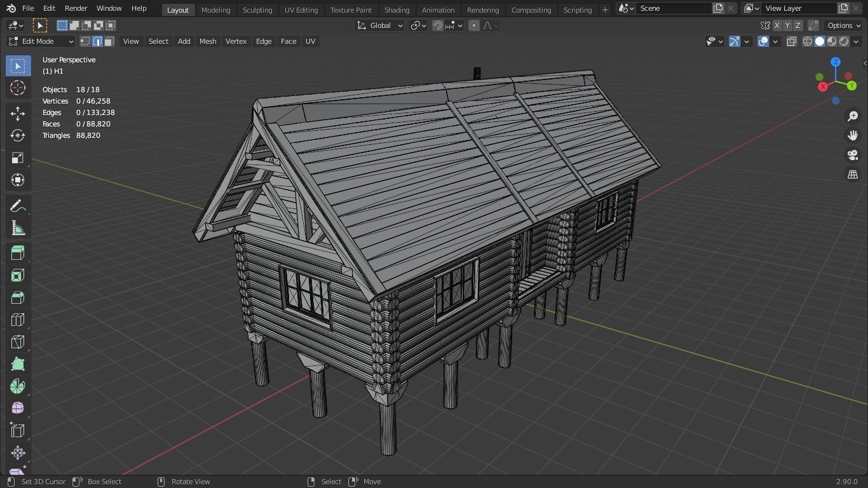Pick the Extrude Region tool
This screenshot has width=868, height=488.
18,253
